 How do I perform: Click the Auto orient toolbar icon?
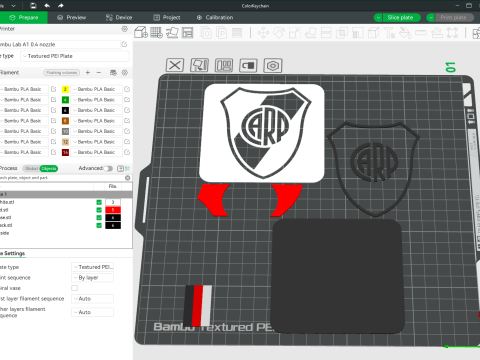point(172,33)
